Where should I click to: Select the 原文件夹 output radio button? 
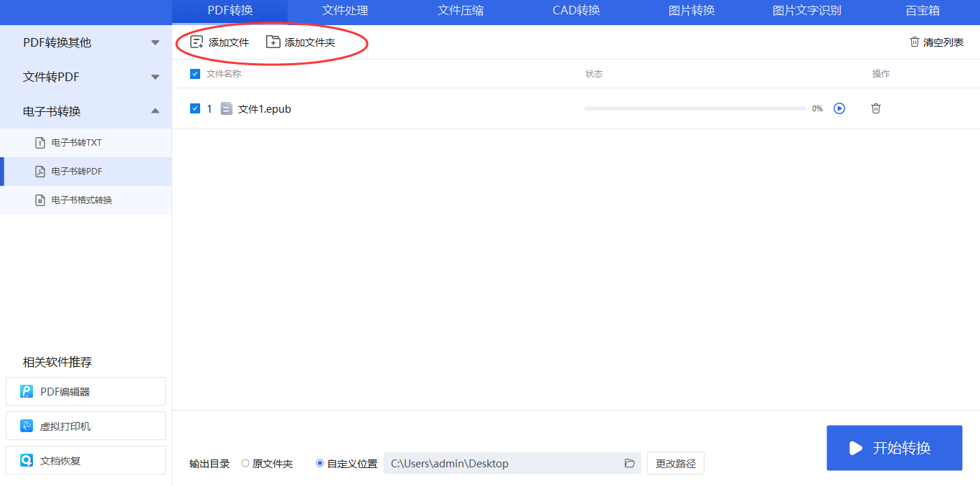(x=245, y=464)
